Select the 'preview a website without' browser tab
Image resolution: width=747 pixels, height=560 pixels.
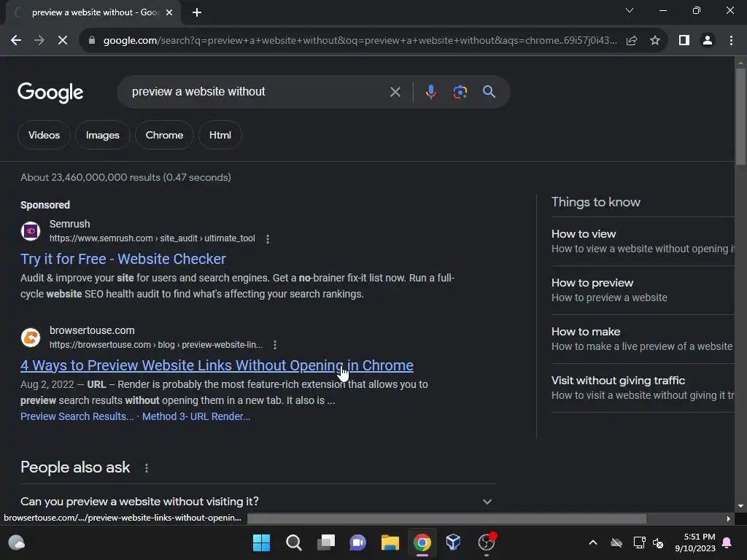point(93,12)
